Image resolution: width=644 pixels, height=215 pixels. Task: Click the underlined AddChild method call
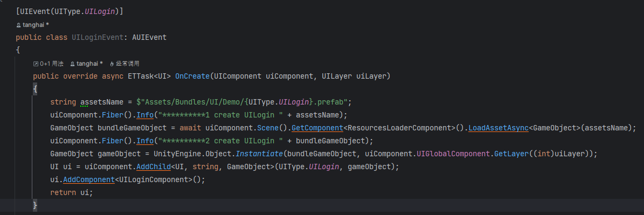click(153, 167)
